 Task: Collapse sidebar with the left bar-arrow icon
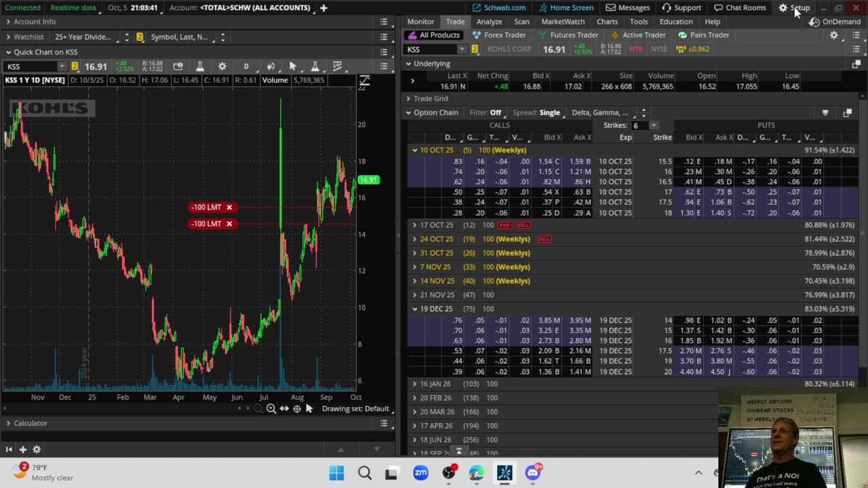[9, 449]
